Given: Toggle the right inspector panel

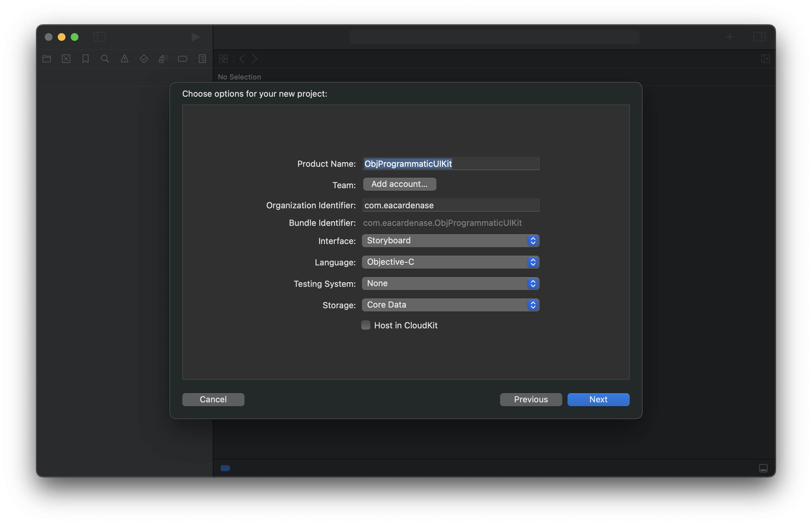Looking at the screenshot, I should (x=759, y=36).
